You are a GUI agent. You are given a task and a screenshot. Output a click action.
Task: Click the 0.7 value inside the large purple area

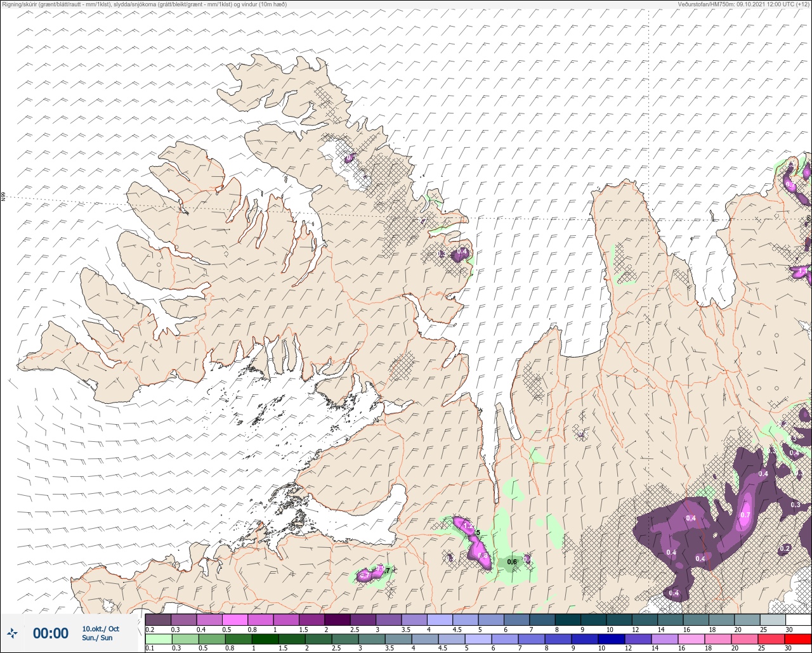tap(746, 515)
